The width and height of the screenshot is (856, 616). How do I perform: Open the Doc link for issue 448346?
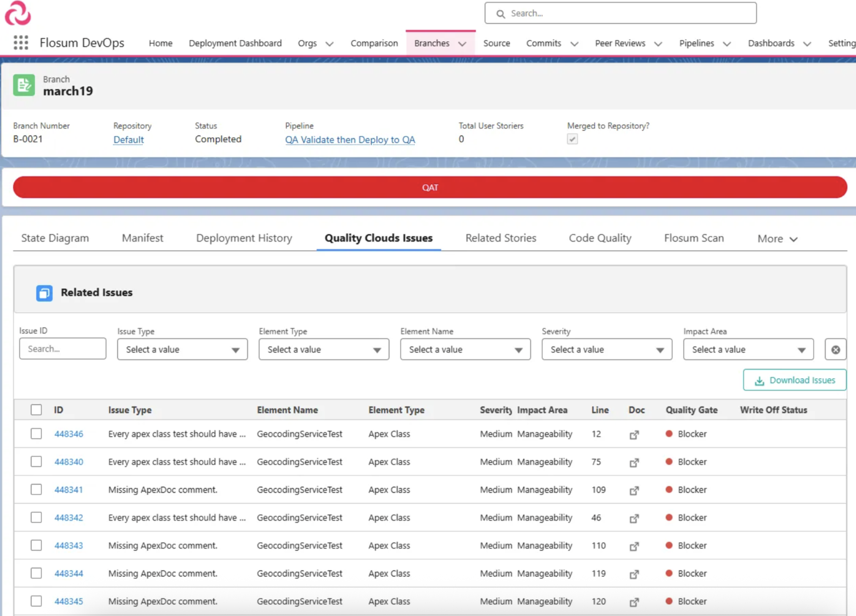coord(634,434)
